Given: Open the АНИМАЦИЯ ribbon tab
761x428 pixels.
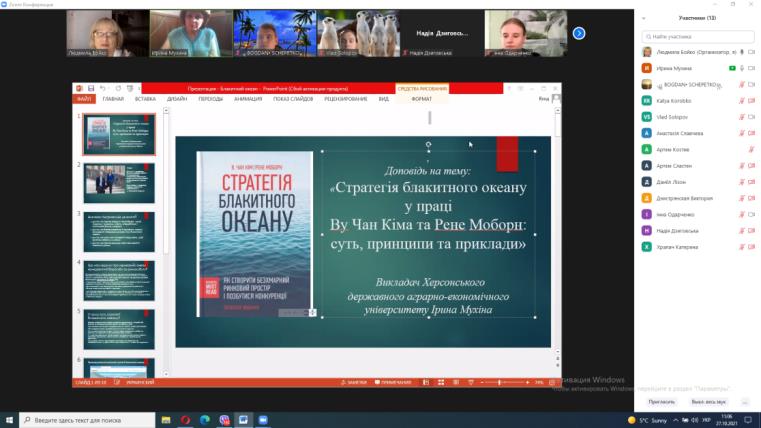Looking at the screenshot, I should [248, 99].
